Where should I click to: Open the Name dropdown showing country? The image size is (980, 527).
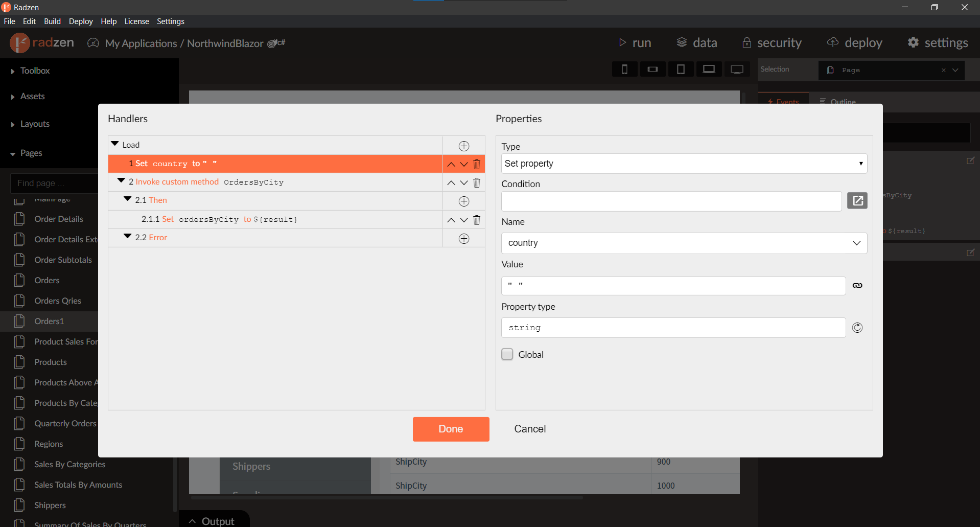point(684,243)
